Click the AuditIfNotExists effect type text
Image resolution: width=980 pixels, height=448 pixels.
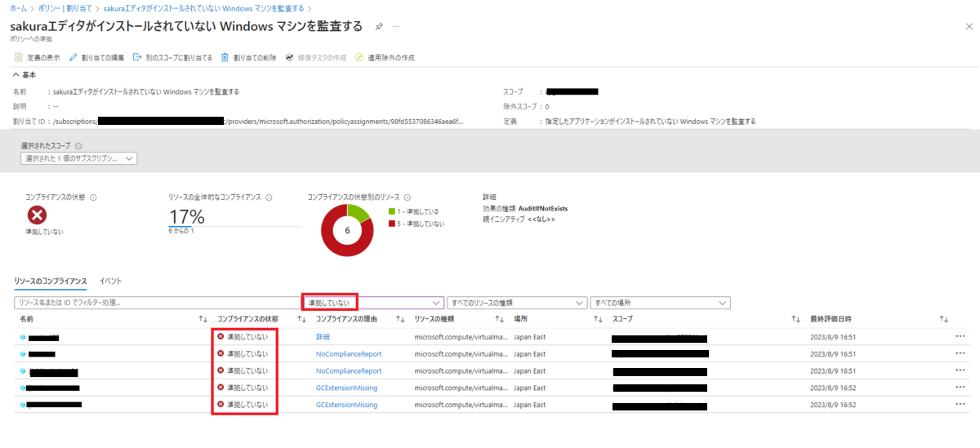pos(542,209)
